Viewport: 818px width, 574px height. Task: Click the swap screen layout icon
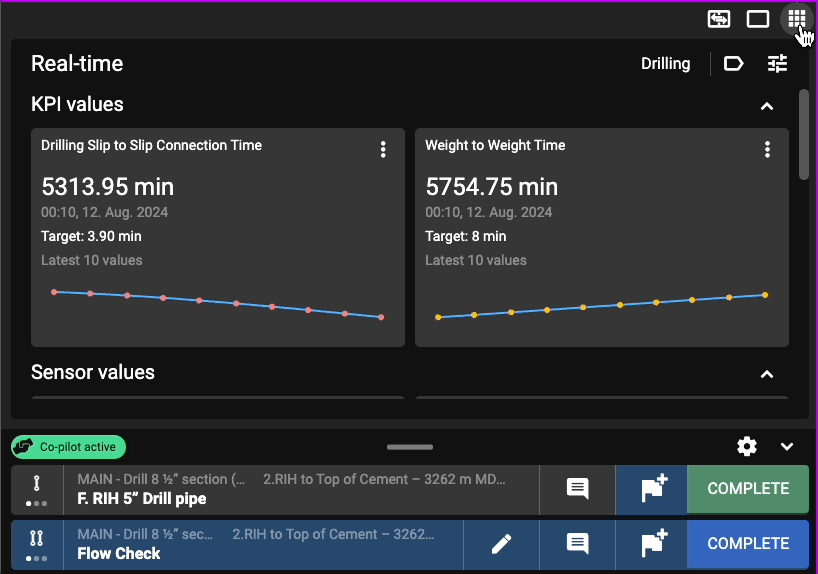[718, 19]
